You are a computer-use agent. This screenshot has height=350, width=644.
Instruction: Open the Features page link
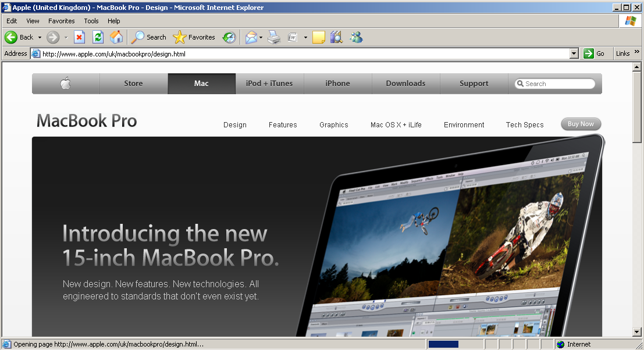pos(283,125)
